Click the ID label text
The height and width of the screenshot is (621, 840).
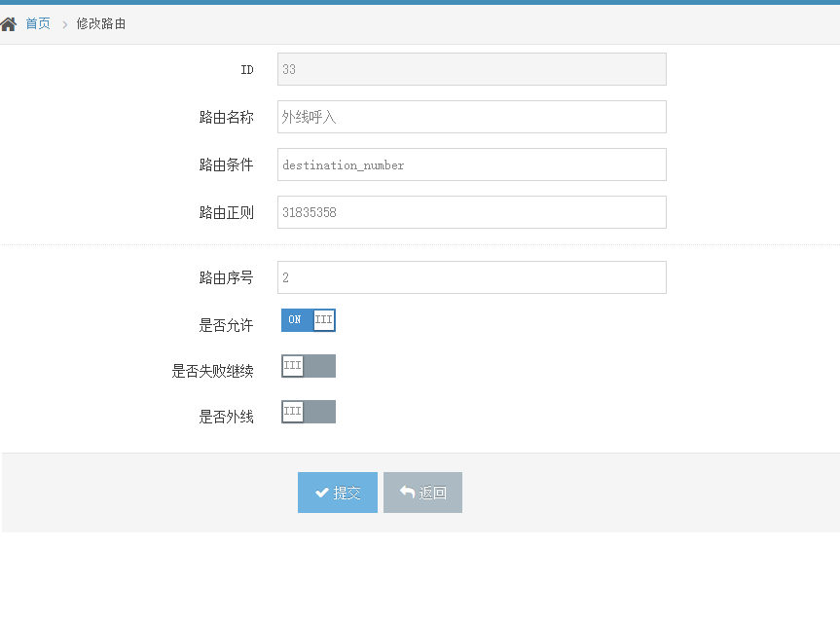coord(246,70)
